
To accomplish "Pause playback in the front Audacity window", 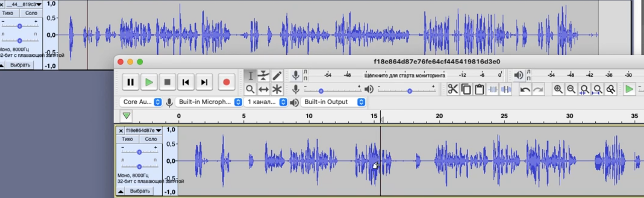I will tap(130, 82).
